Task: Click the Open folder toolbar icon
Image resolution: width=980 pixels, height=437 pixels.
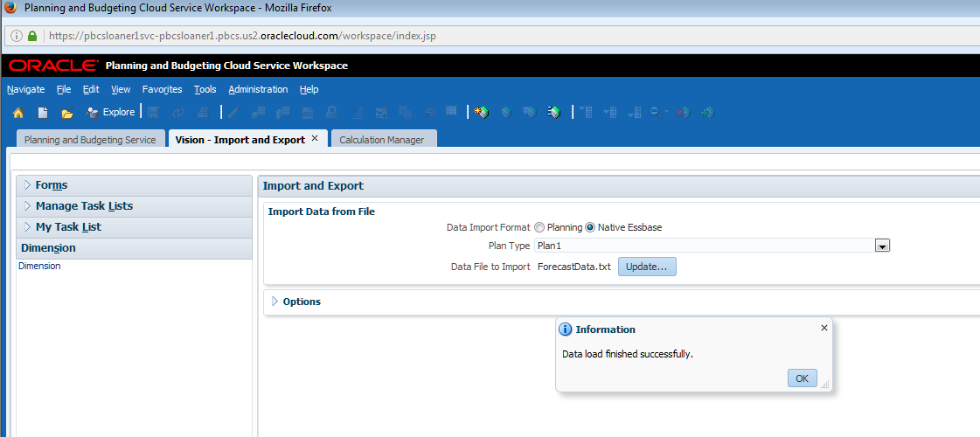Action: click(x=66, y=113)
